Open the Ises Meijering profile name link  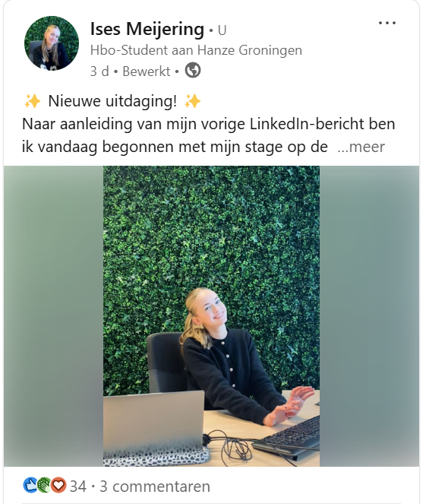click(x=147, y=29)
